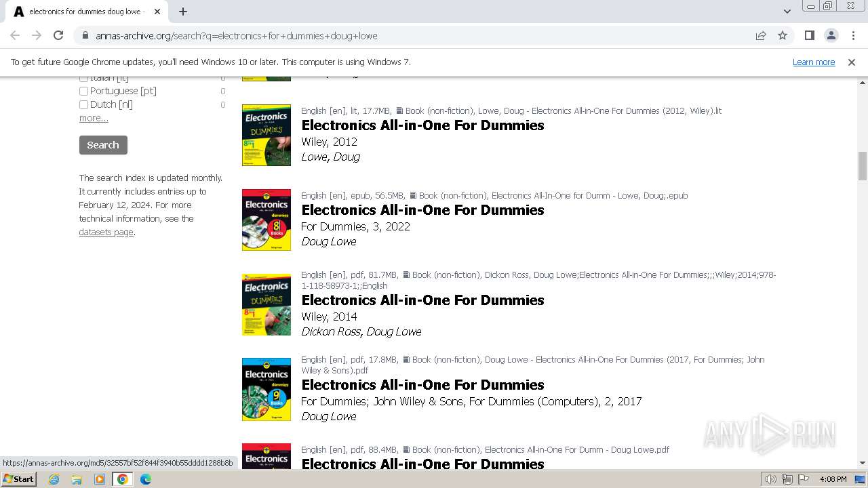Click the site padlock icon
868x488 pixels.
point(85,35)
